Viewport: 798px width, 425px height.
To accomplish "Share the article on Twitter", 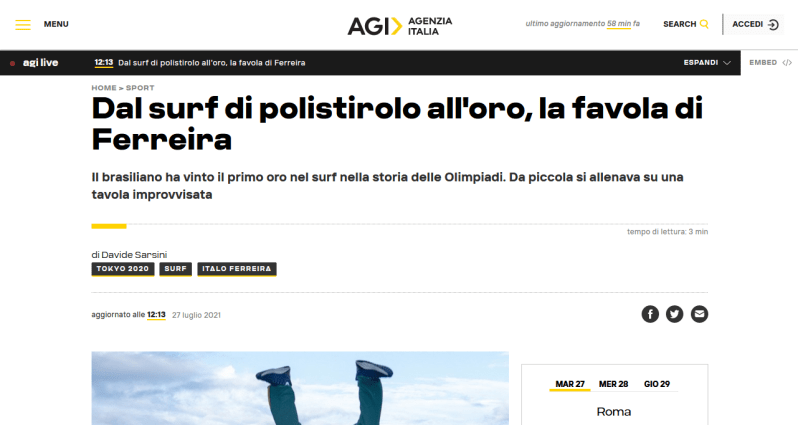I will tap(675, 314).
